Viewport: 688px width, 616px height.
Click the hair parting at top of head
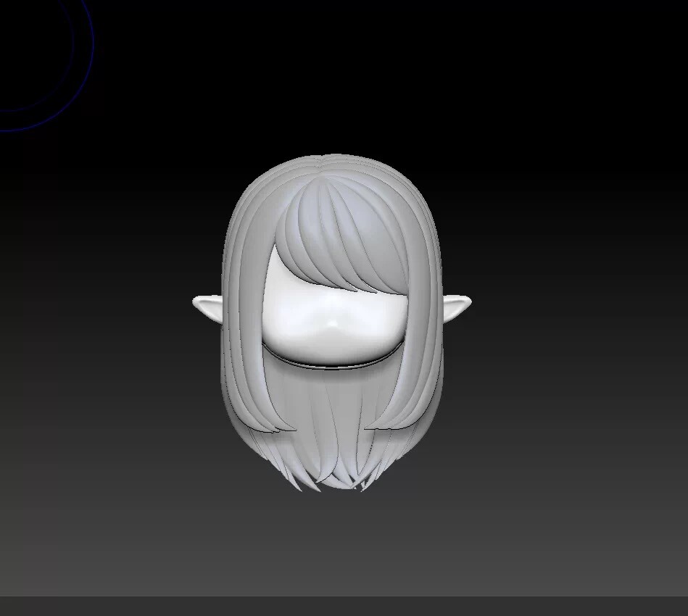[320, 163]
